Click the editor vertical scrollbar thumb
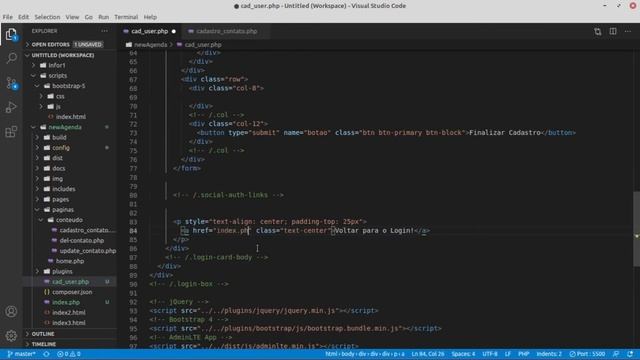Image resolution: width=640 pixels, height=360 pixels. coord(636,229)
